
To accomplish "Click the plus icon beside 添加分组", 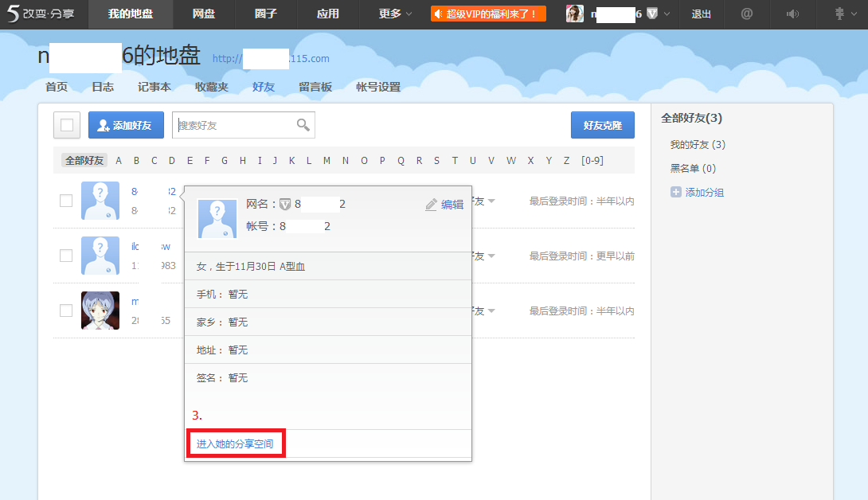I will click(x=676, y=192).
